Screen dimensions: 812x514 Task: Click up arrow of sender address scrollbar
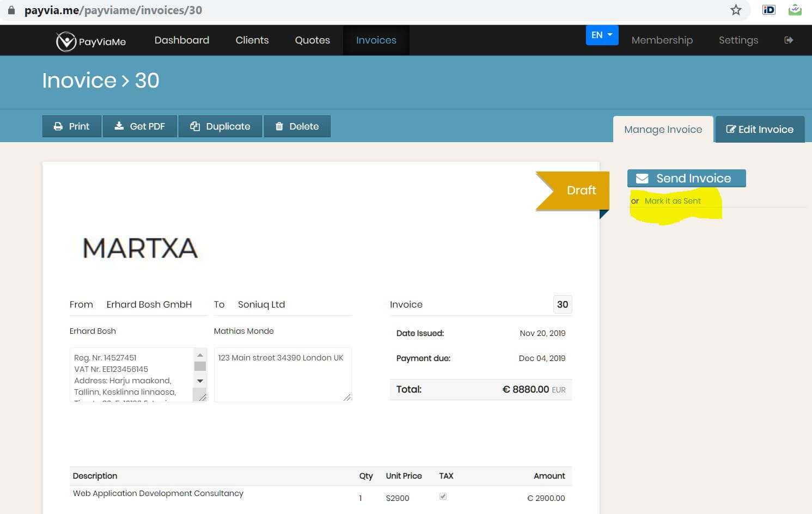pos(200,355)
